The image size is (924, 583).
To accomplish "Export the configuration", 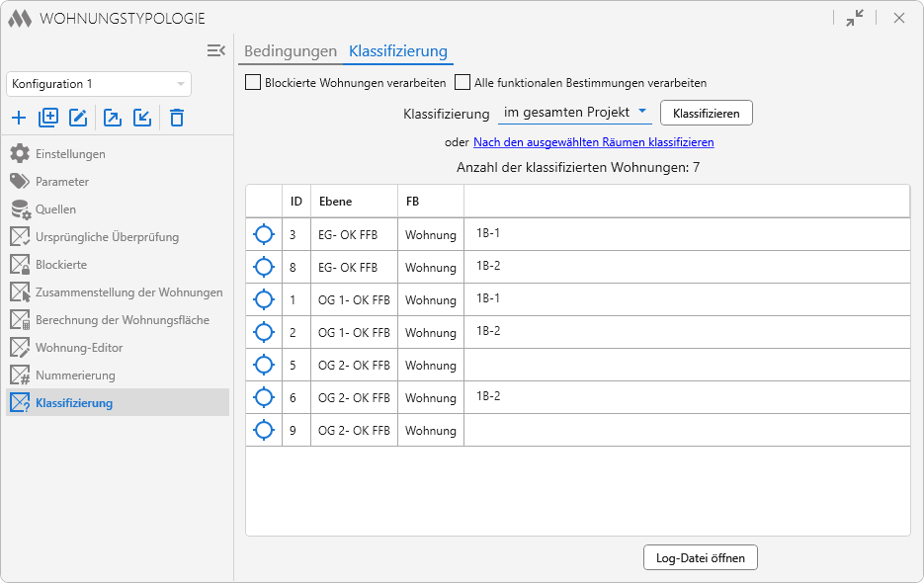I will pos(113,118).
